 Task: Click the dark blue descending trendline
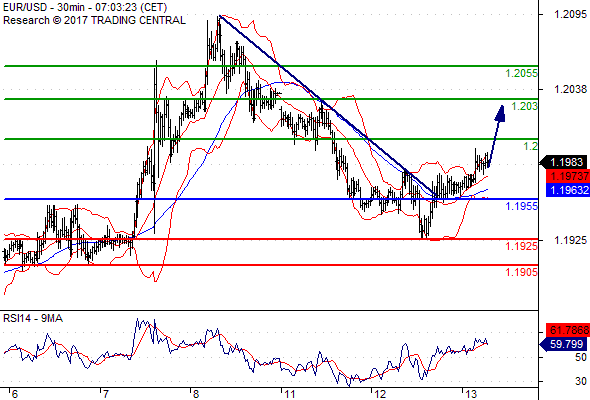coord(327,105)
